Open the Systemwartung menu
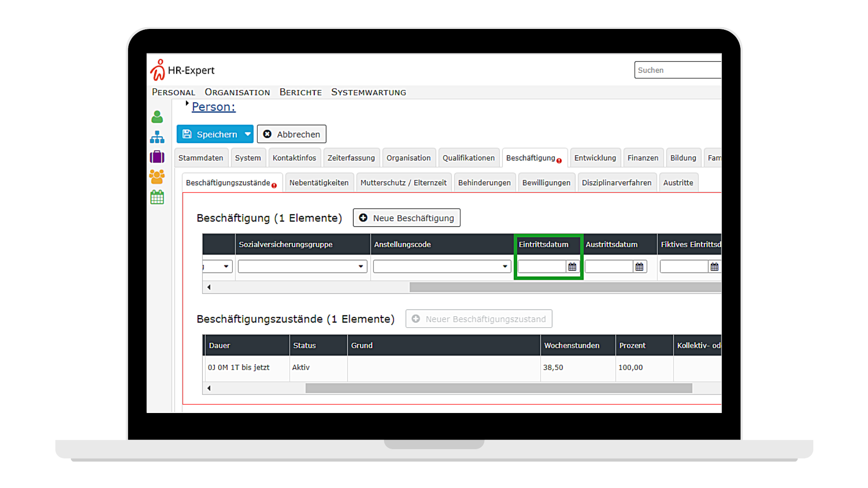 (368, 92)
